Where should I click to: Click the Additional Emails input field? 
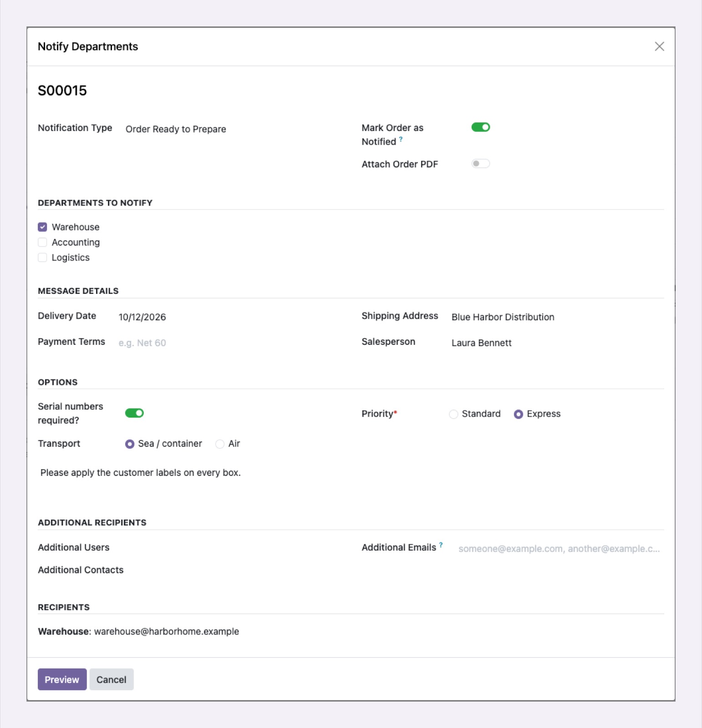tap(560, 549)
